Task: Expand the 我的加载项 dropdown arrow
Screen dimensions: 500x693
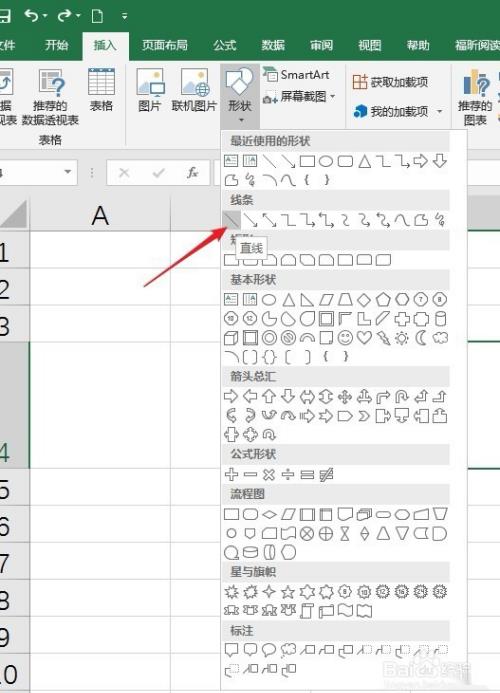Action: (439, 111)
